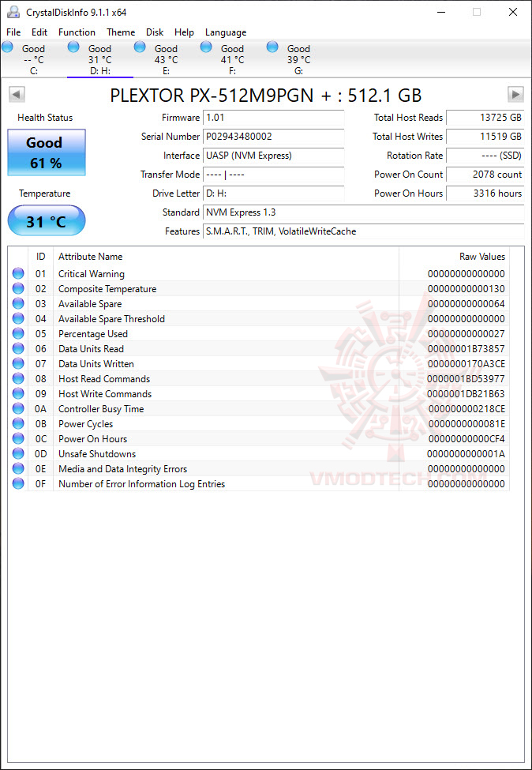Click status orb for Power On Hours row

18,438
